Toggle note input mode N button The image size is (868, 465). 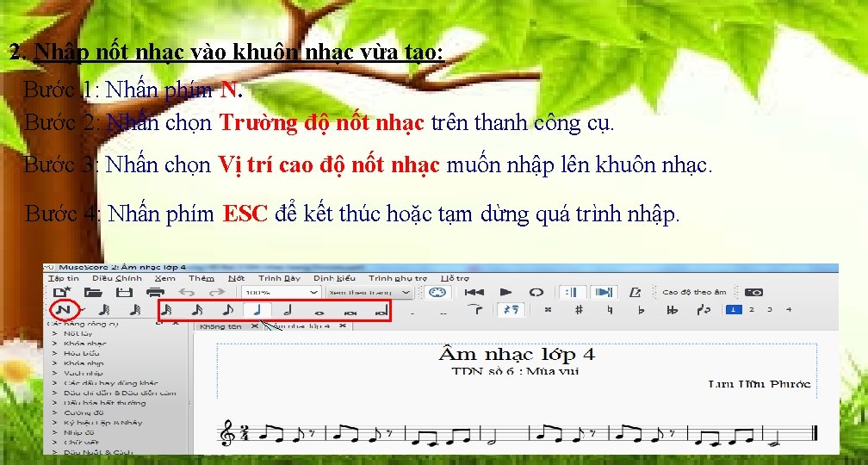(65, 309)
